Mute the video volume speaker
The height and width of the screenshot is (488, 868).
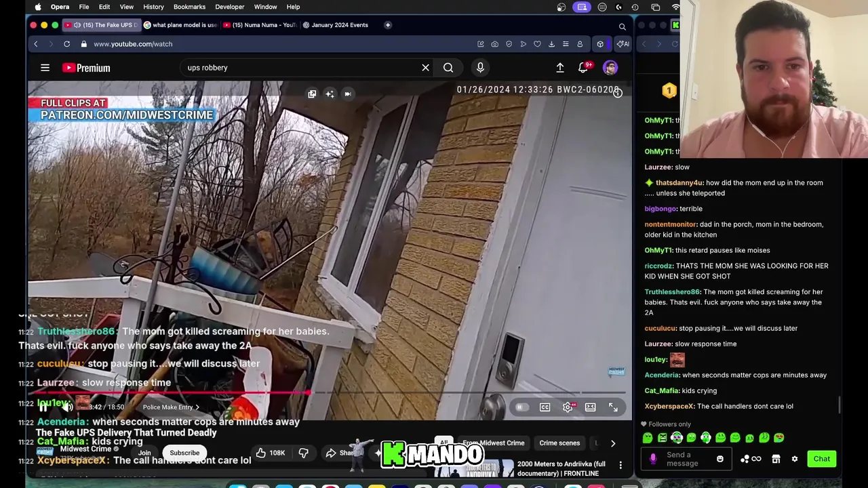click(x=68, y=407)
